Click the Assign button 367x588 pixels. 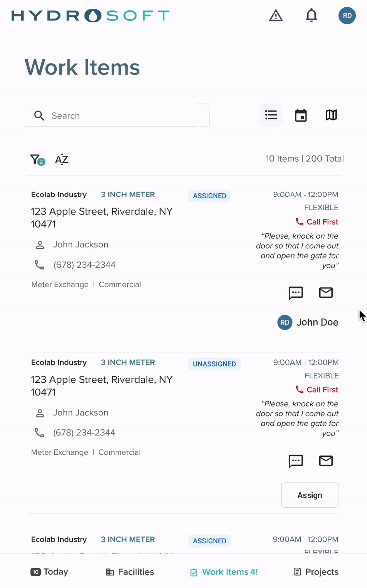pos(310,495)
